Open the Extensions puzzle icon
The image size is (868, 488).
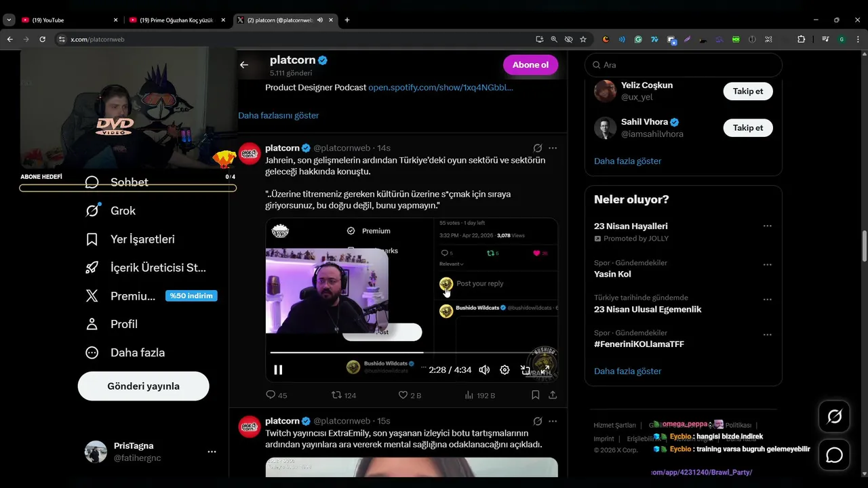click(801, 39)
